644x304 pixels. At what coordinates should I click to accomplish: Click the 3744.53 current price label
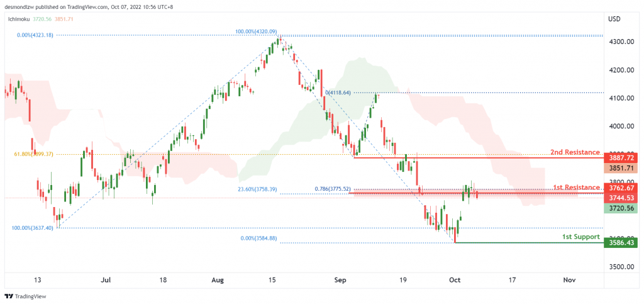coord(622,198)
